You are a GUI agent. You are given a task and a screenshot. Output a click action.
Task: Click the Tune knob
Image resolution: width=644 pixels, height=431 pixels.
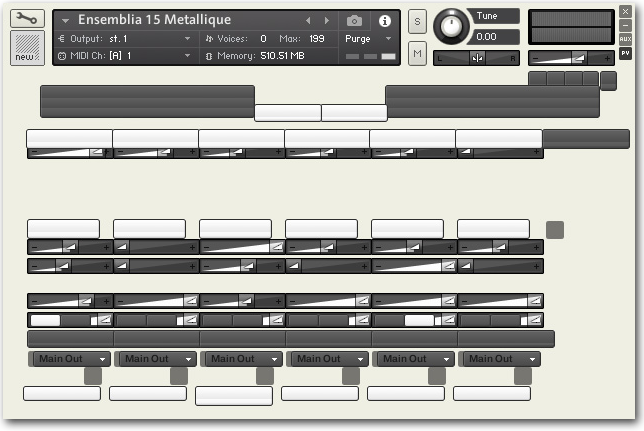coord(451,27)
